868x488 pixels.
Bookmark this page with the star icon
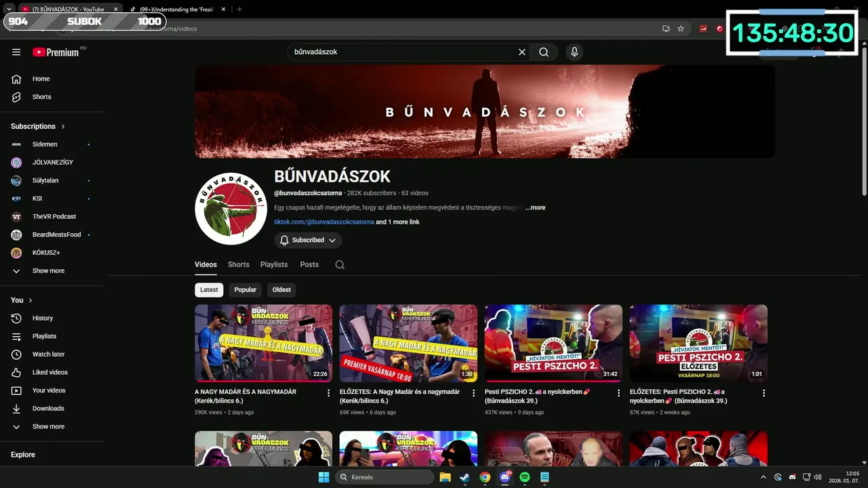[681, 28]
